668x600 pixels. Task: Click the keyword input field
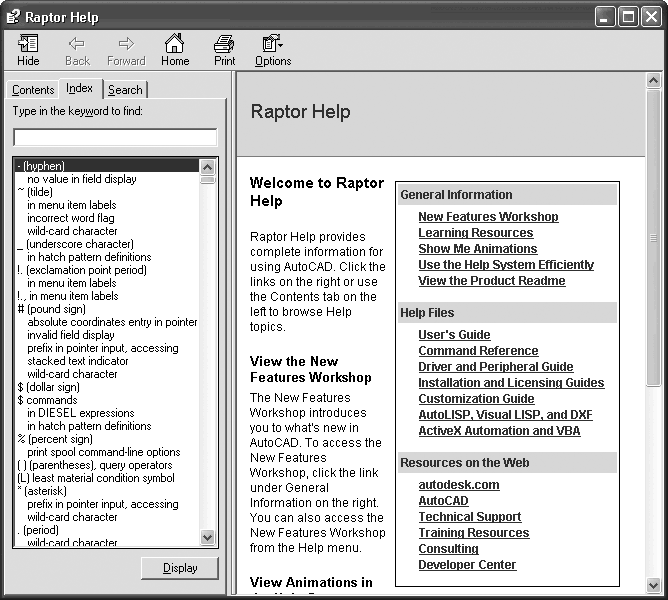click(115, 138)
